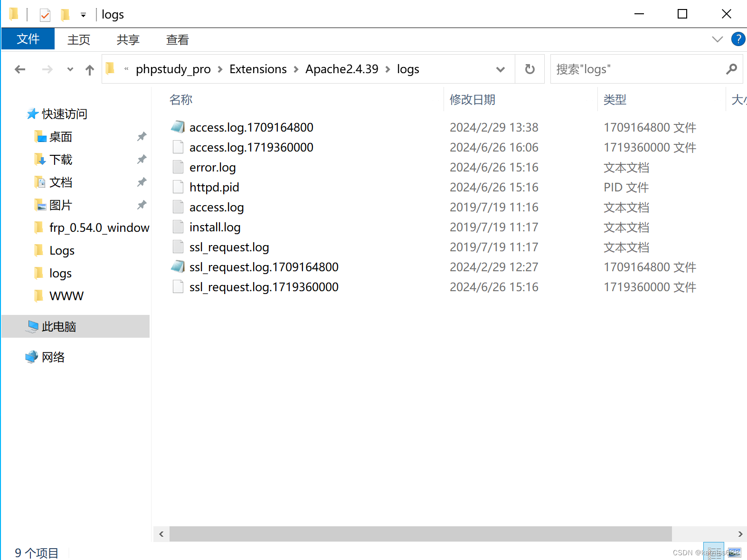The width and height of the screenshot is (747, 560).
Task: Open the recent locations dropdown arrow
Action: pyautogui.click(x=70, y=69)
